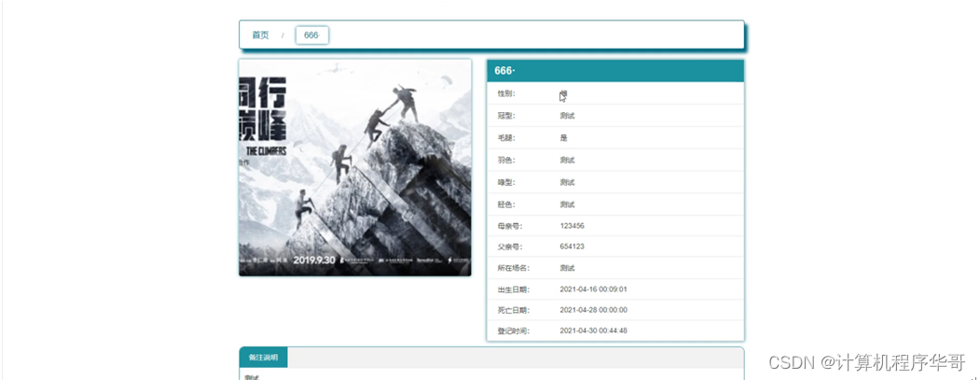Click birth date 2021-04-16 00:09:01

point(594,289)
